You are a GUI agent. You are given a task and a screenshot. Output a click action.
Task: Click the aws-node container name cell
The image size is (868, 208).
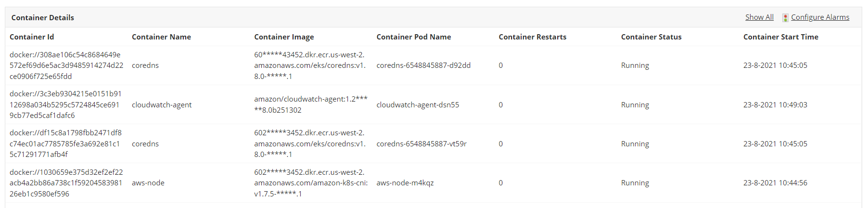148,183
